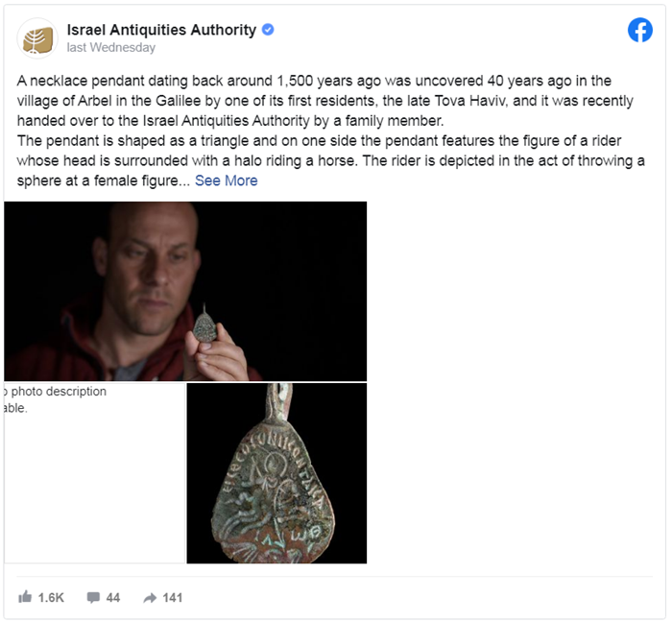Like the post with thumbs-up icon
This screenshot has width=672, height=622.
[x=25, y=597]
